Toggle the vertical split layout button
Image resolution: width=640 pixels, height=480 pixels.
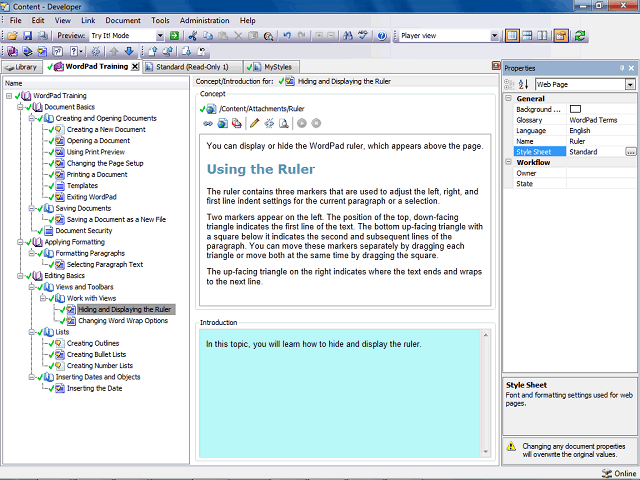point(542,36)
